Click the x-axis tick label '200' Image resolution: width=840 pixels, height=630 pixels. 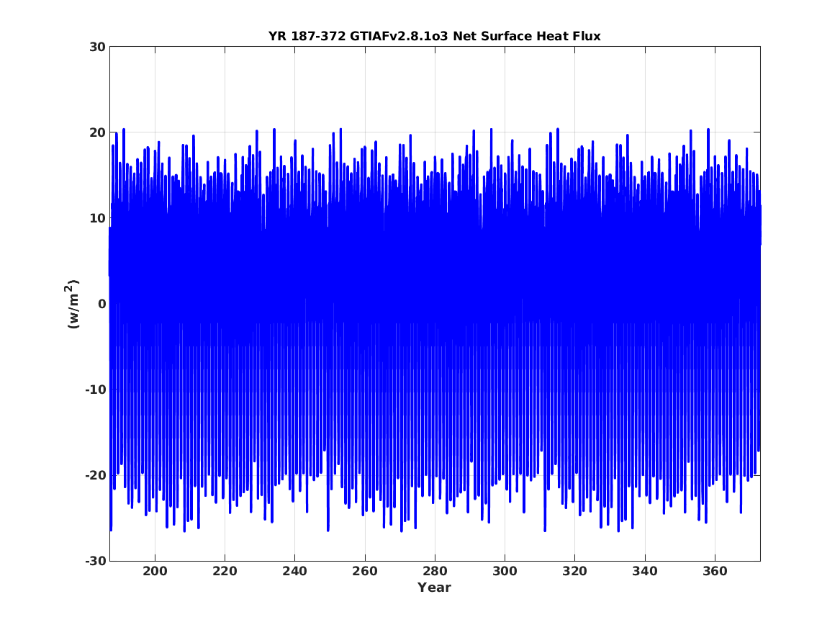155,572
